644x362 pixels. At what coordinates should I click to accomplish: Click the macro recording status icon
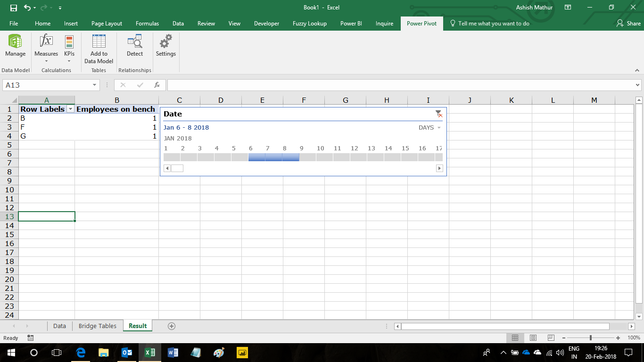tap(31, 338)
